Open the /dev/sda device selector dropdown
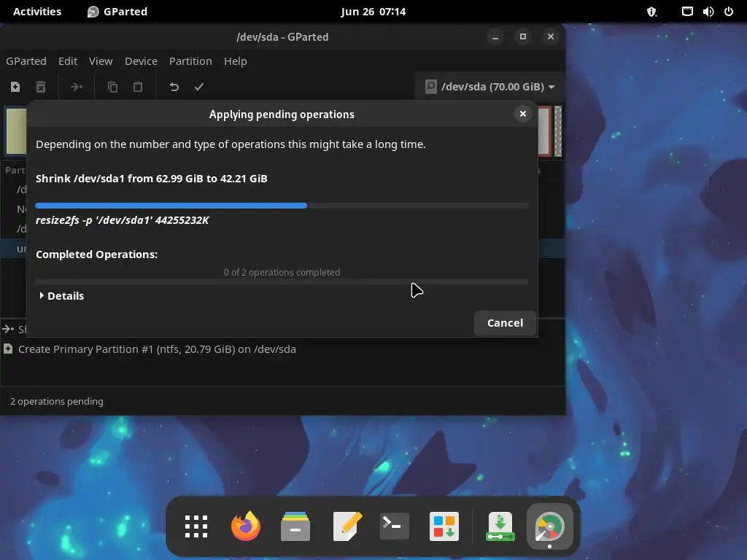This screenshot has width=747, height=560. pos(489,87)
